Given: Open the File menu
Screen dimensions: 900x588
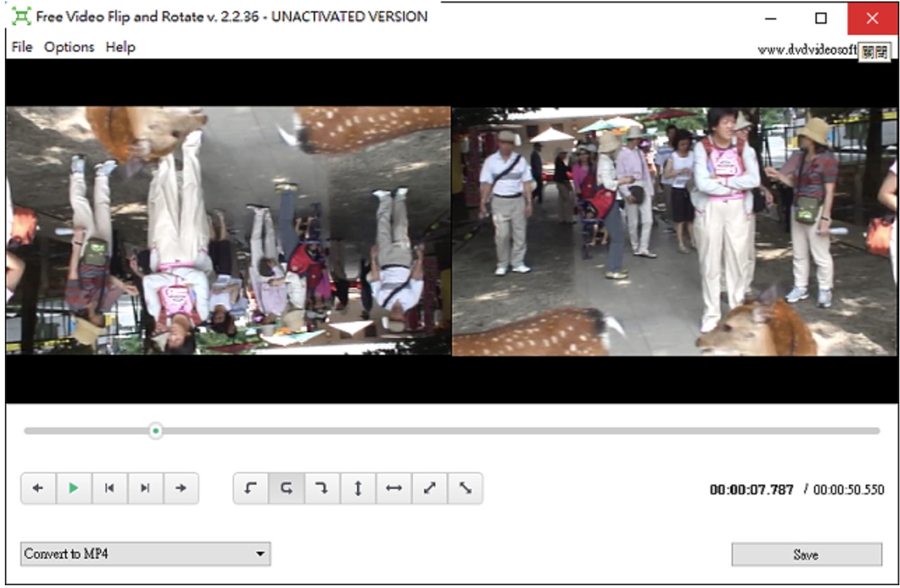Looking at the screenshot, I should tap(22, 47).
